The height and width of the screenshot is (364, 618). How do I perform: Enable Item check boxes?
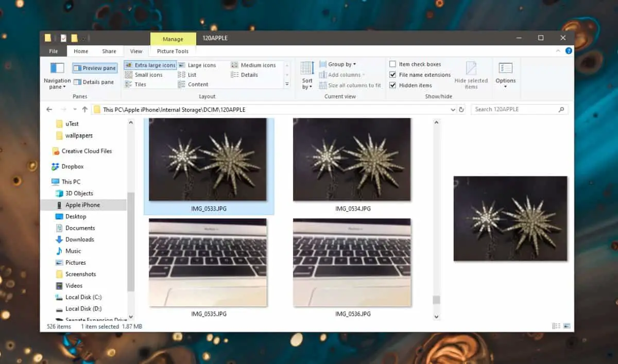tap(416, 64)
